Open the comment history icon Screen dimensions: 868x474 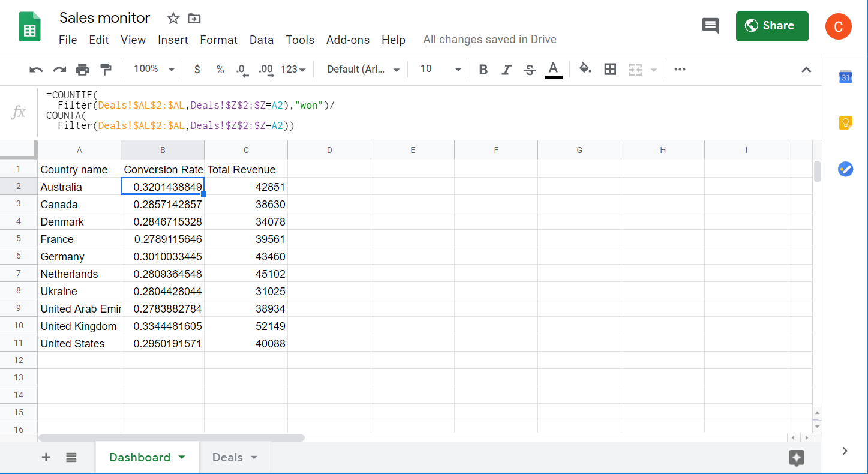click(x=710, y=26)
